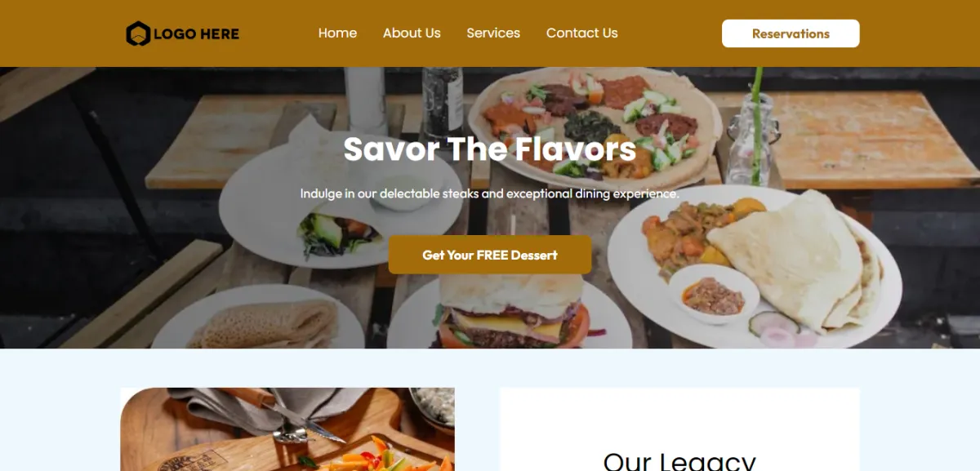The width and height of the screenshot is (980, 471).
Task: Open the Contact Us link
Action: point(581,33)
